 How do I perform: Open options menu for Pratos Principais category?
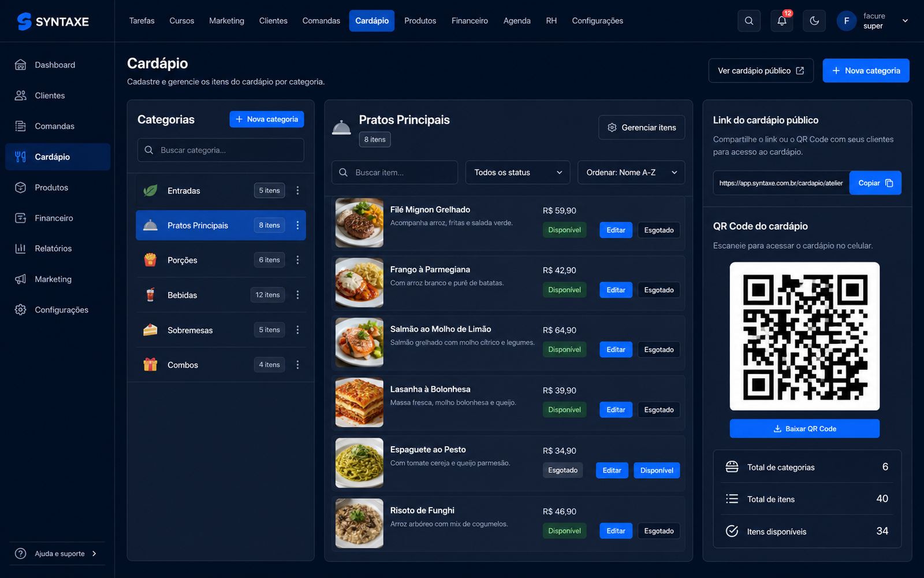click(x=297, y=225)
